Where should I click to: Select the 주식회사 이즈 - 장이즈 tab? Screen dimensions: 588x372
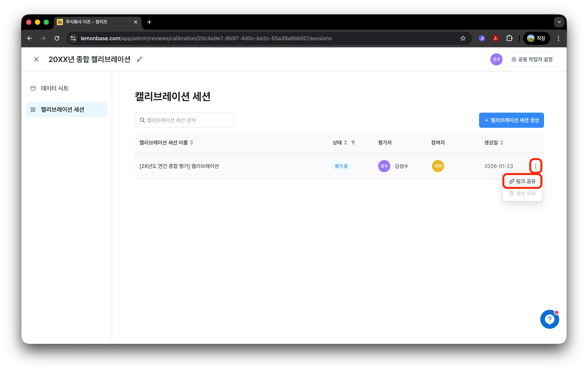tap(98, 22)
